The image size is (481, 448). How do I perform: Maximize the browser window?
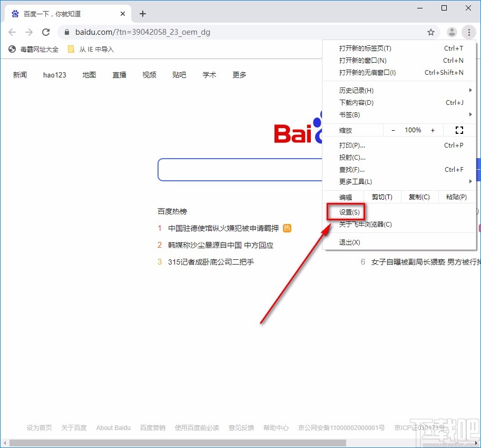point(444,8)
